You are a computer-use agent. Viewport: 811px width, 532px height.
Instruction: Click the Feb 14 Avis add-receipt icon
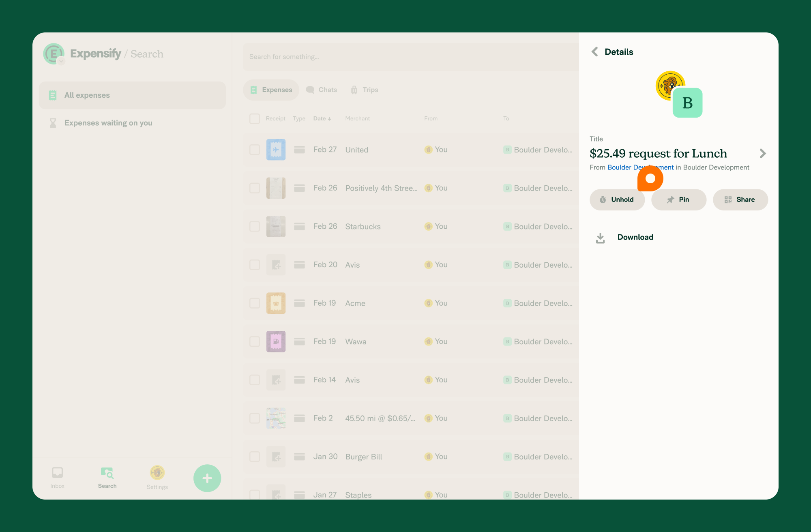(x=276, y=380)
